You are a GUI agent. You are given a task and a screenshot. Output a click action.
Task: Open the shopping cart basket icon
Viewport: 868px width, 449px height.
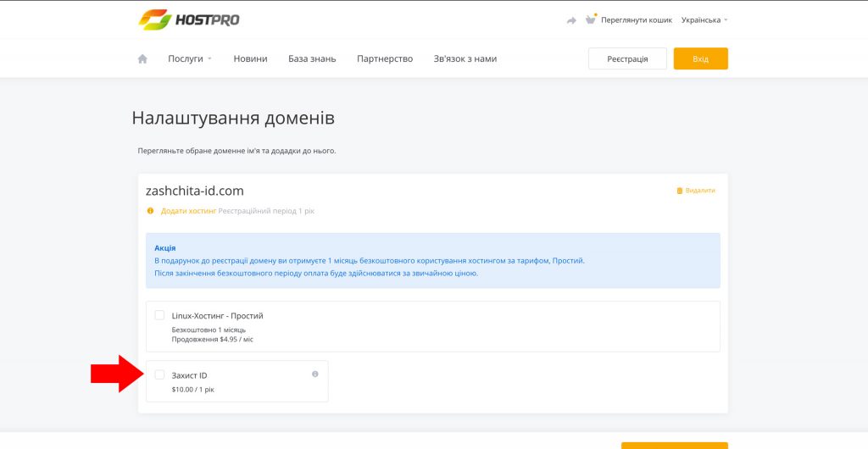(x=591, y=19)
